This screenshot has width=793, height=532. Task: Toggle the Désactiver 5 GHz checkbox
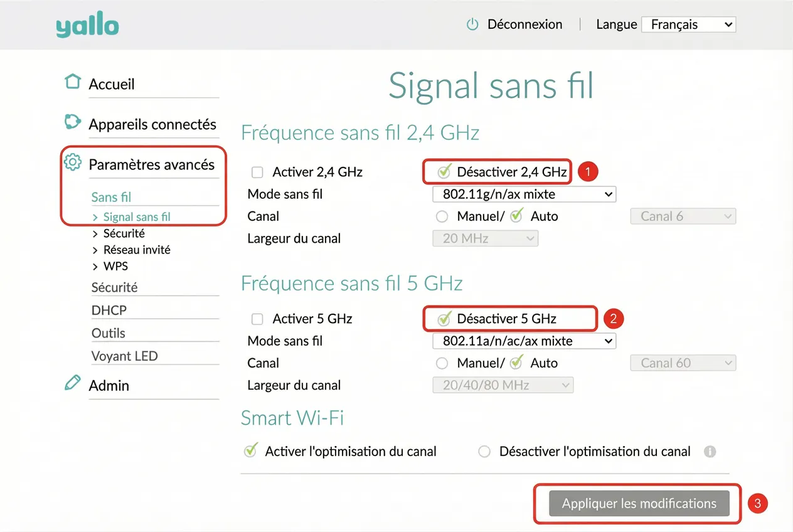(x=444, y=318)
